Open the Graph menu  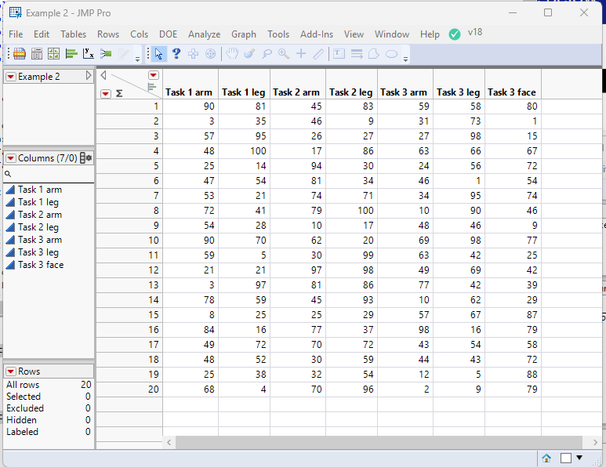coord(243,34)
